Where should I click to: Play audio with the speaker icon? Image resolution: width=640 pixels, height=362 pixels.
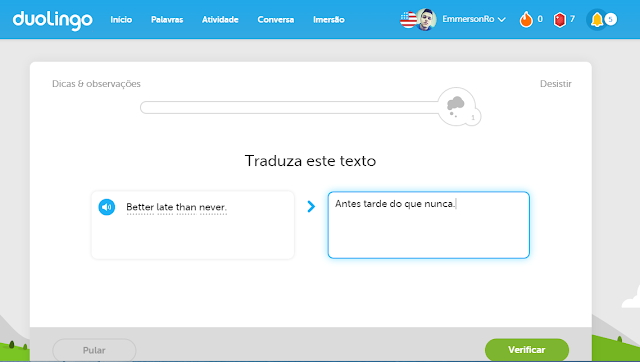[107, 207]
